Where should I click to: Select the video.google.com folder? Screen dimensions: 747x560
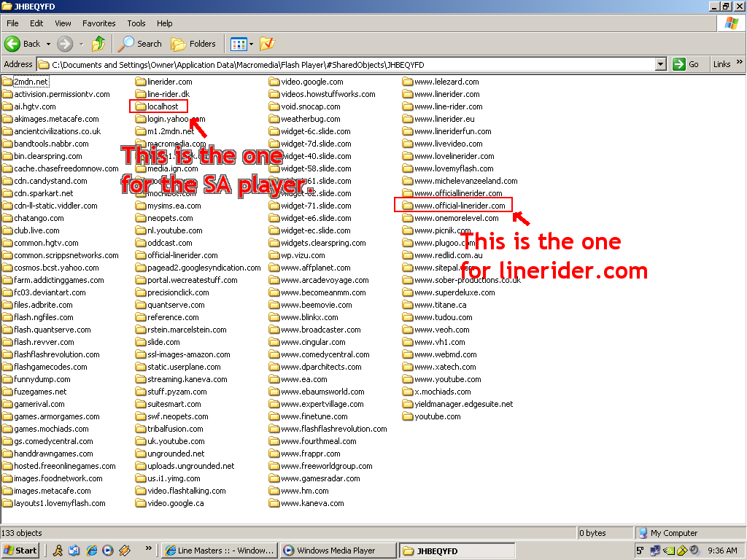[306, 82]
